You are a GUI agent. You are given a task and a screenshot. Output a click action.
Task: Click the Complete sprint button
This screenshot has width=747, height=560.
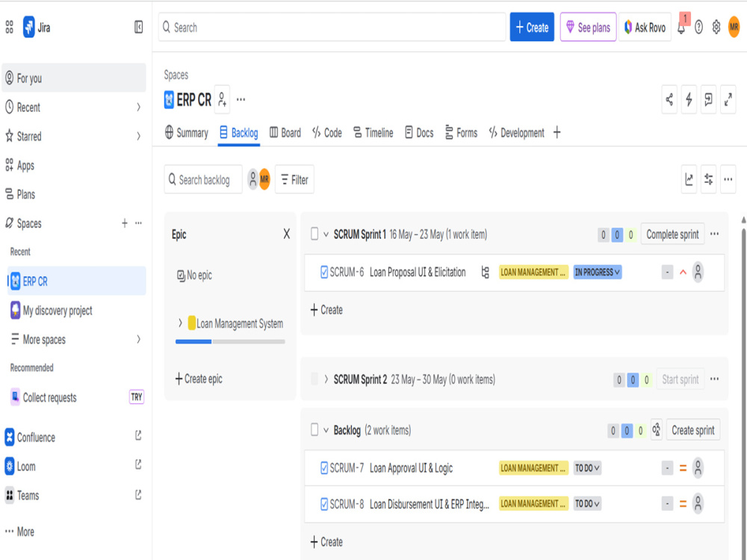[x=672, y=234]
